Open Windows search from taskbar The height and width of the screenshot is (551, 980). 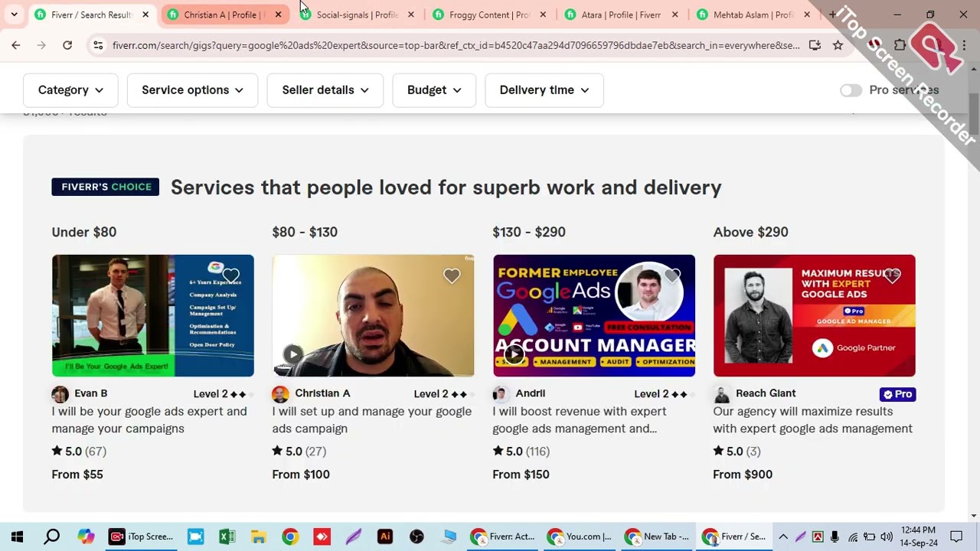coord(51,536)
